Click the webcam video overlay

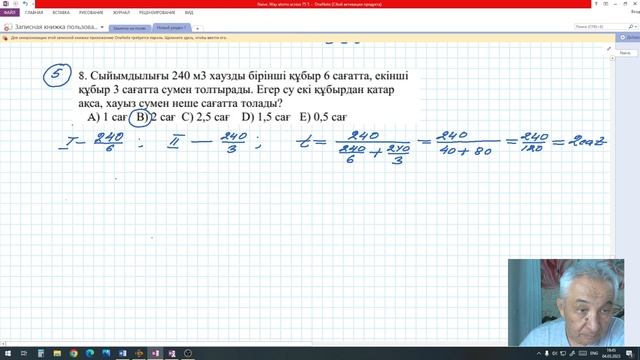(566, 302)
